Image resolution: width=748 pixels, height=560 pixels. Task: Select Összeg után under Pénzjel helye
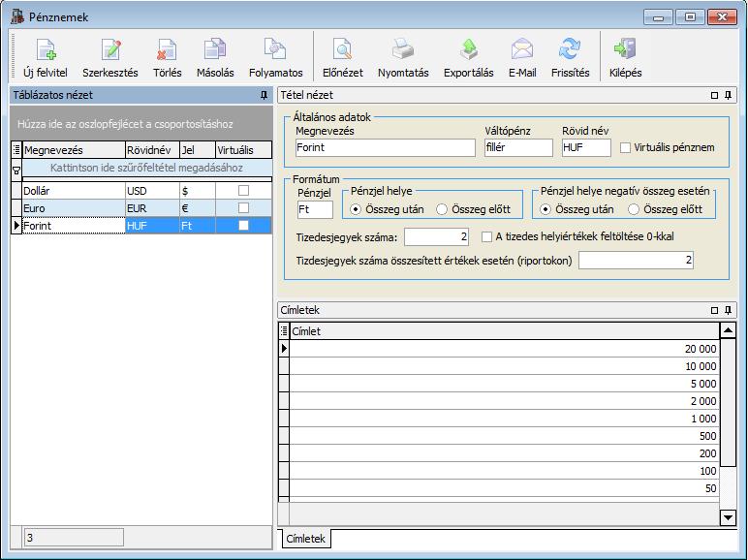tap(356, 209)
